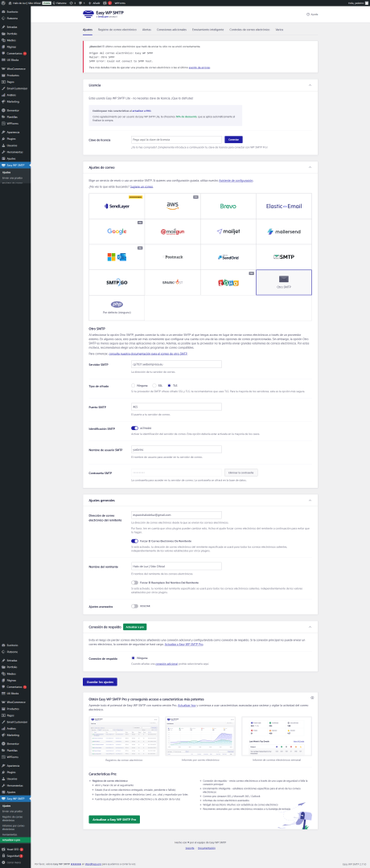Open the Alertas tab
This screenshot has height=868, width=370.
pyautogui.click(x=146, y=29)
